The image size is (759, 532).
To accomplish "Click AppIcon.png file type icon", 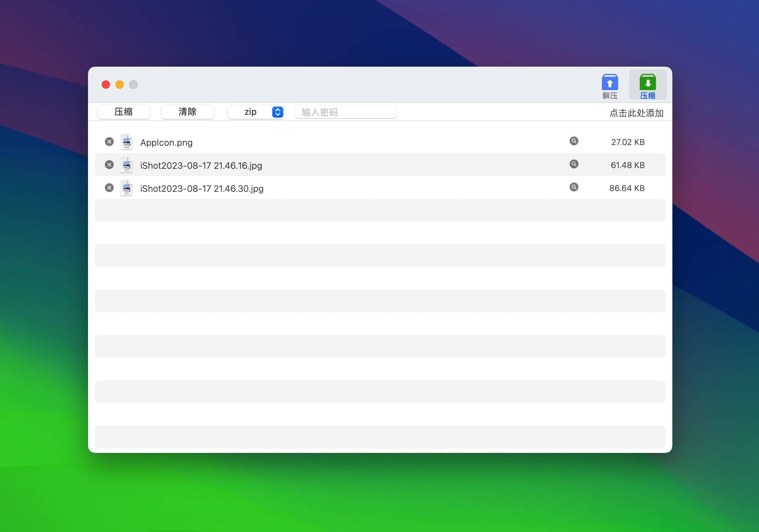I will tap(126, 142).
